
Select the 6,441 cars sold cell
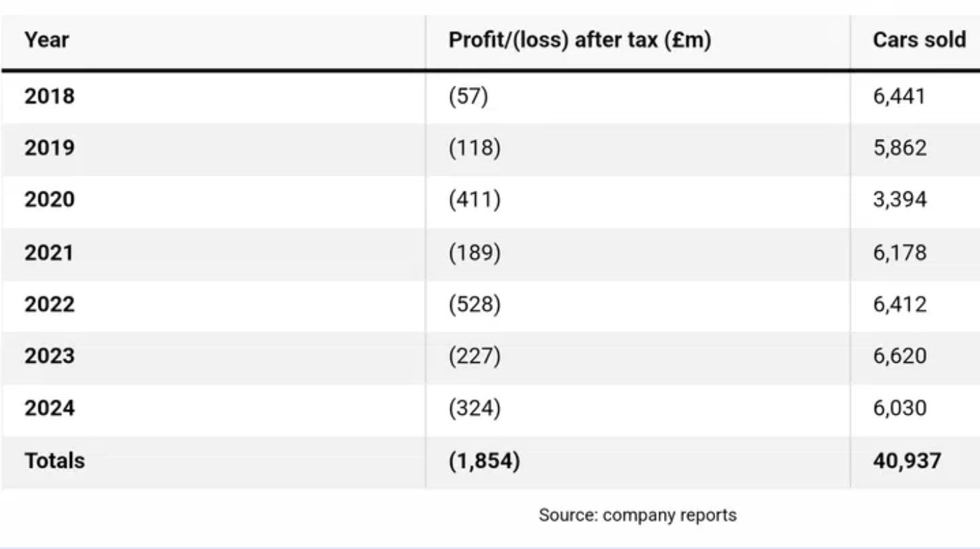tap(899, 96)
